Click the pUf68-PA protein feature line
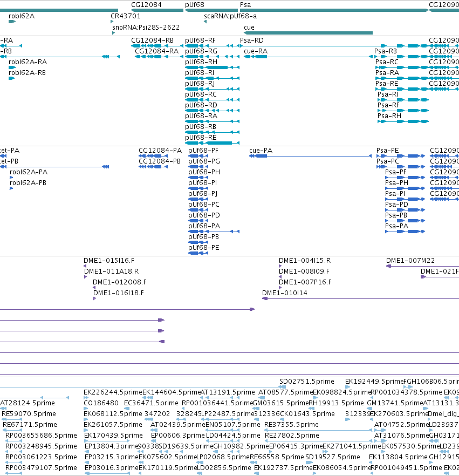The image size is (459, 476). point(214,232)
